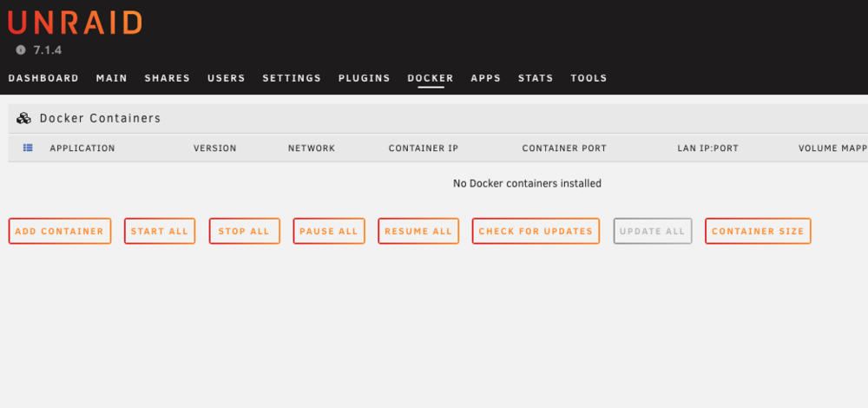Click the info icon beside version 7.1.4

click(21, 49)
